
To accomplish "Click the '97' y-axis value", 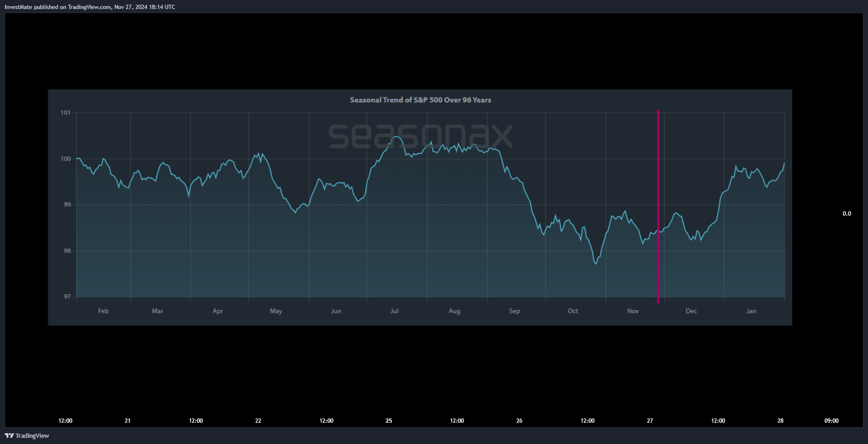I will pyautogui.click(x=67, y=296).
